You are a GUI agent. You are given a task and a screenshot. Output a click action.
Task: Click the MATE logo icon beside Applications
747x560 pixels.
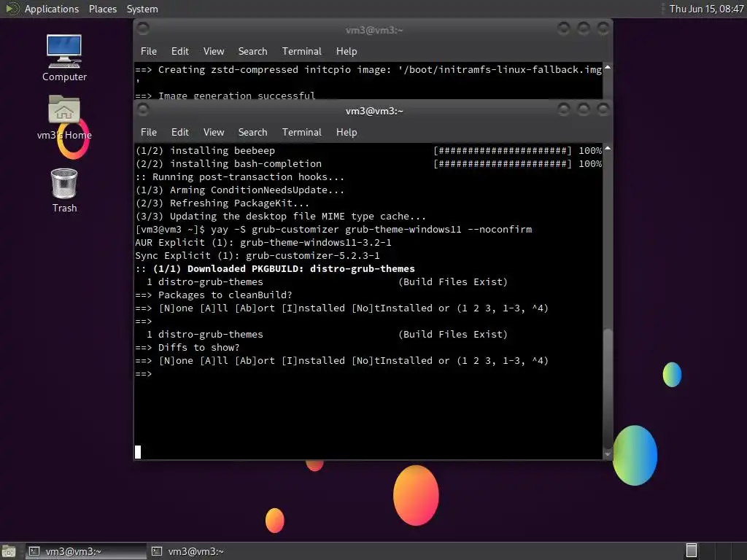coord(12,9)
